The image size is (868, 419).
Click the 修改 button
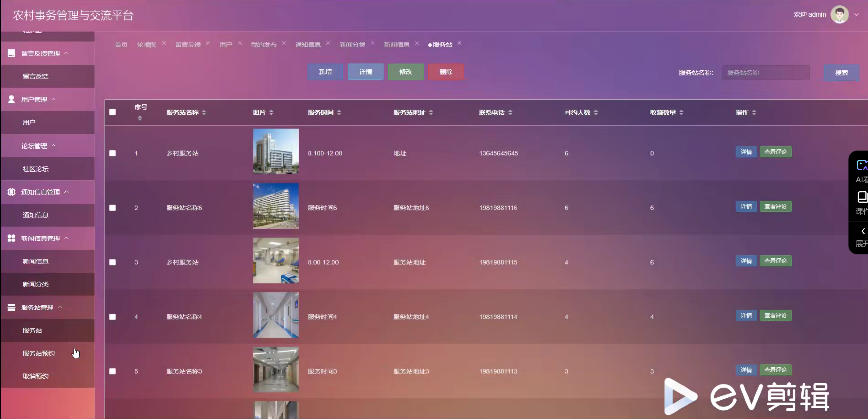pos(406,71)
